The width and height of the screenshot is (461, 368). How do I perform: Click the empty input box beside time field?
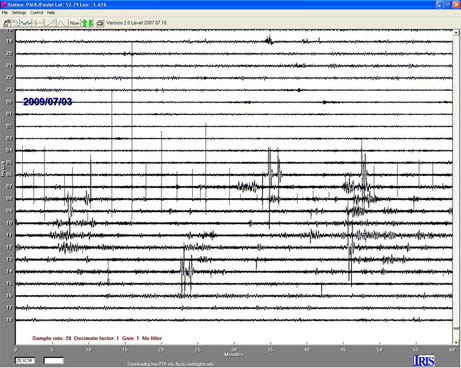coord(54,361)
